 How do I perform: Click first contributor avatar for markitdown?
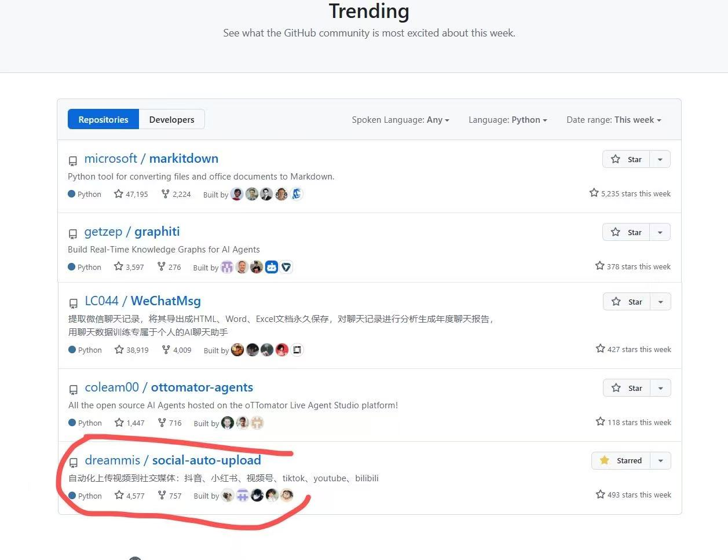pos(237,194)
